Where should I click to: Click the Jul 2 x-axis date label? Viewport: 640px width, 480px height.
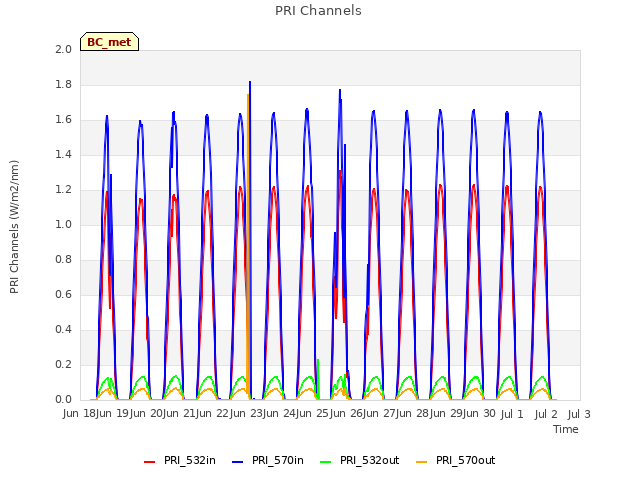click(x=546, y=414)
